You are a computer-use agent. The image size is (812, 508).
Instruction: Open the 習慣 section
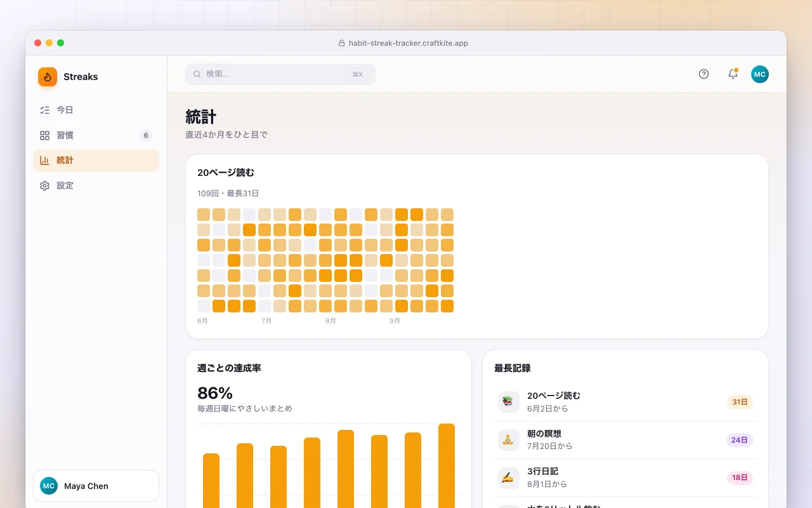point(96,135)
